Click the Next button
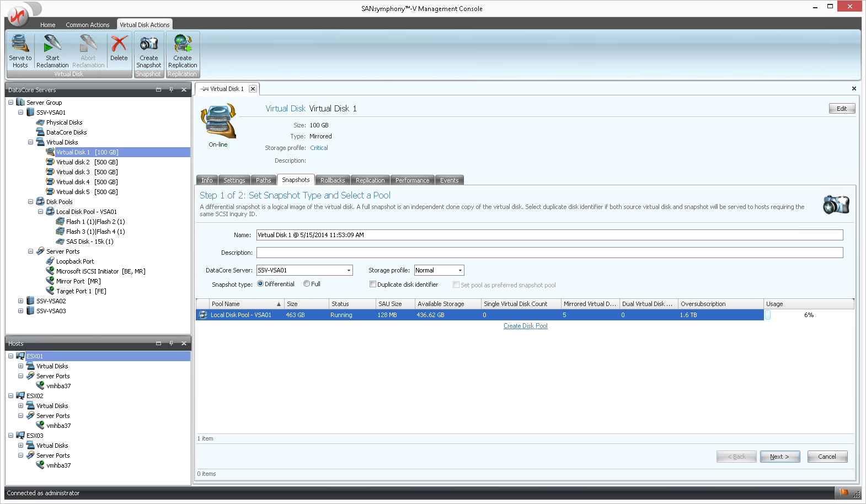Image resolution: width=866 pixels, height=504 pixels. coord(779,457)
